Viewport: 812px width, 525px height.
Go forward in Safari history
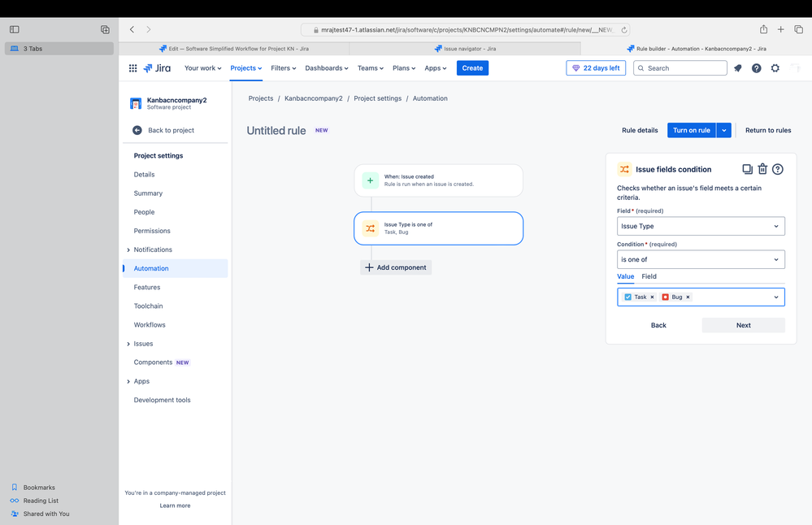pos(149,29)
